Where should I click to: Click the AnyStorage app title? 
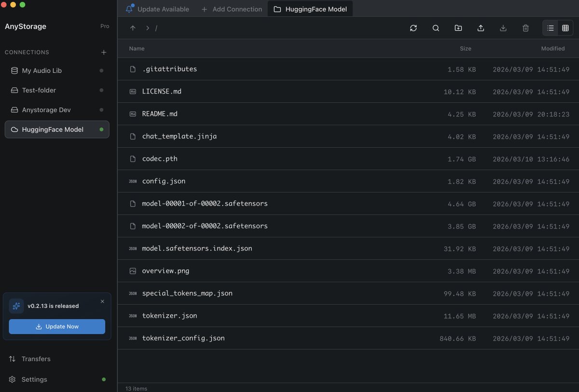click(26, 27)
